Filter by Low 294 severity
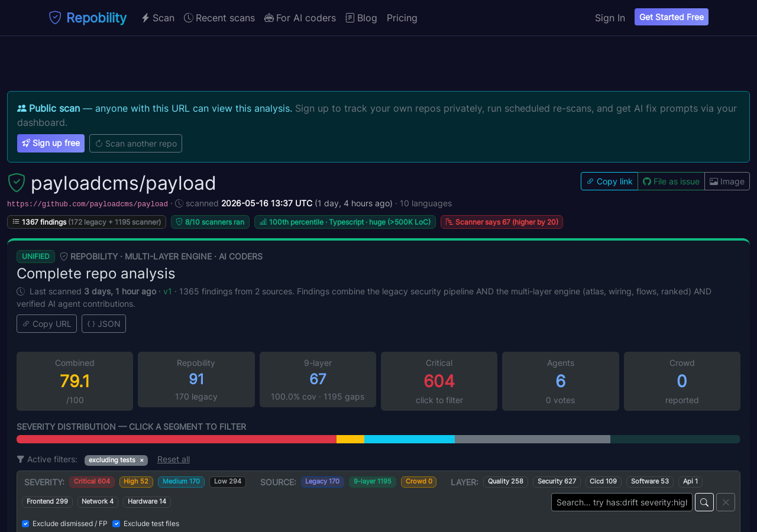Viewport: 757px width, 532px height. [228, 482]
